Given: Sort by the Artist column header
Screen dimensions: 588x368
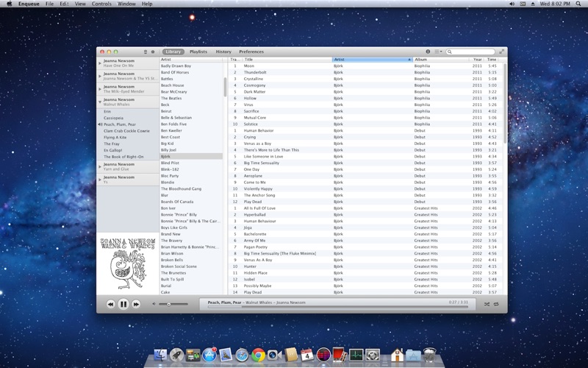Looking at the screenshot, I should pos(373,60).
